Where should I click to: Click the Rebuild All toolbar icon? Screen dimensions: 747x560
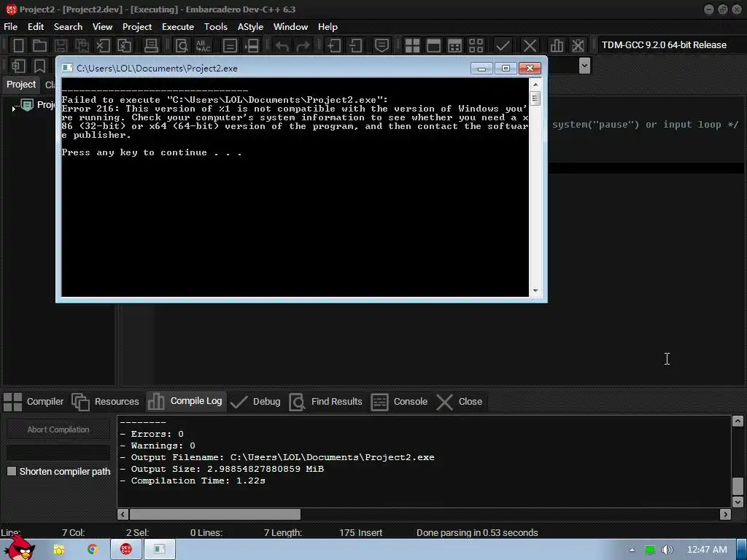476,46
